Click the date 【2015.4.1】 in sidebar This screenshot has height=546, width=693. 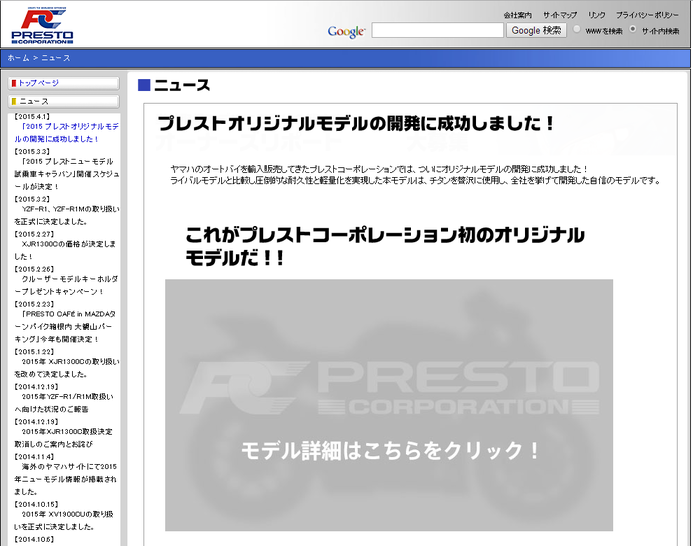32,117
